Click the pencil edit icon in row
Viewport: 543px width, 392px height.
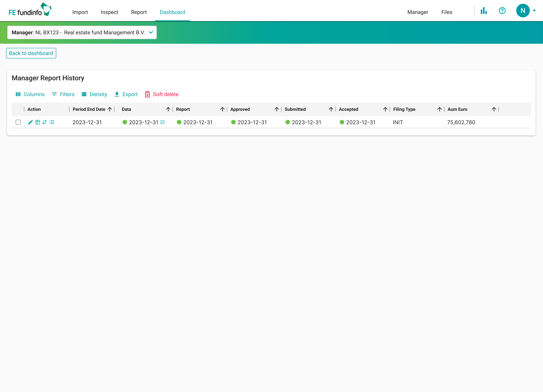coord(30,122)
